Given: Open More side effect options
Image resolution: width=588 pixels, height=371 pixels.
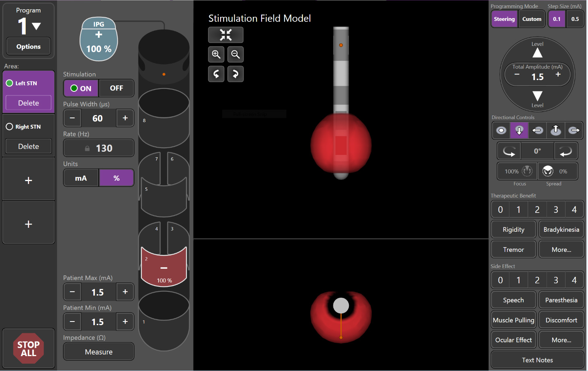Looking at the screenshot, I should [561, 340].
